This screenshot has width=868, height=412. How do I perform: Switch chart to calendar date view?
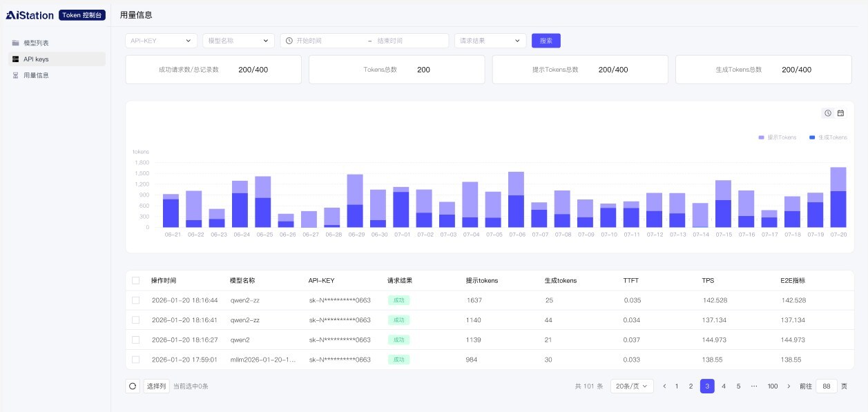coord(840,113)
